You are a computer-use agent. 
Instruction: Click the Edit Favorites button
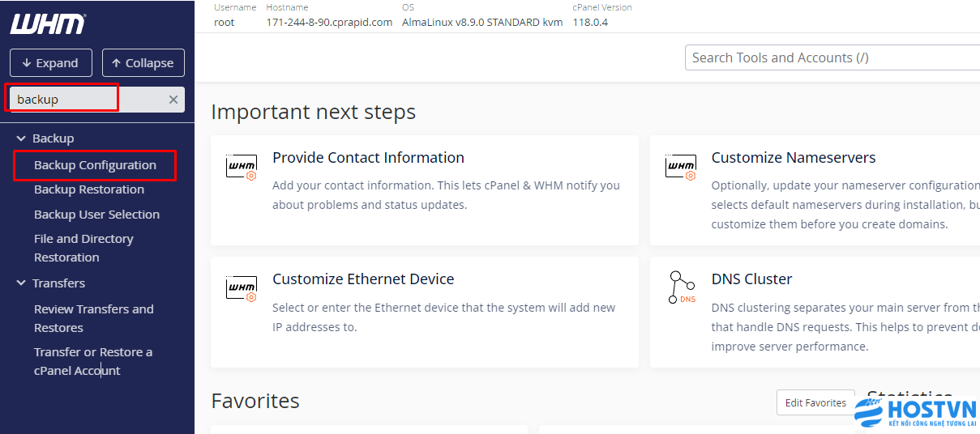[815, 402]
